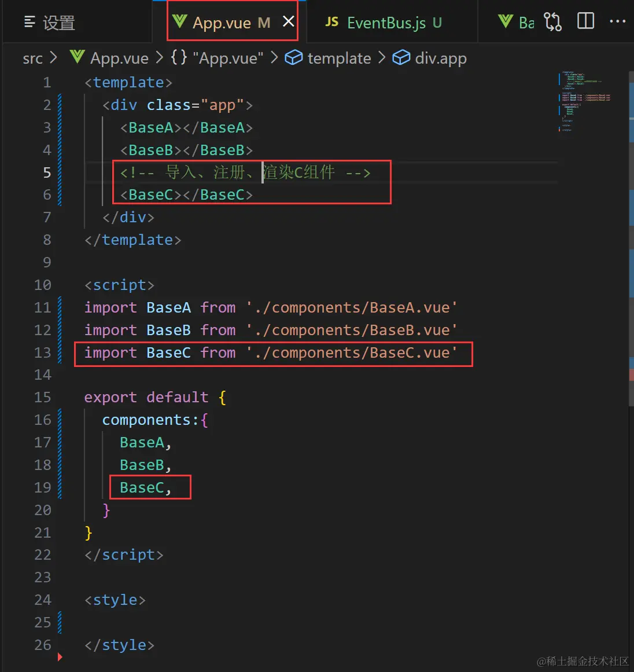Click the <BaseA></BaseA> line

point(186,128)
